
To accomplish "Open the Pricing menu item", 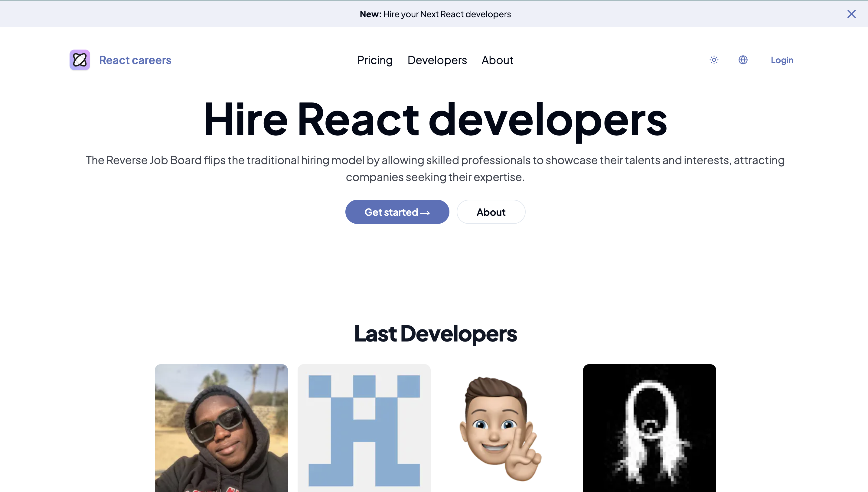I will 375,60.
